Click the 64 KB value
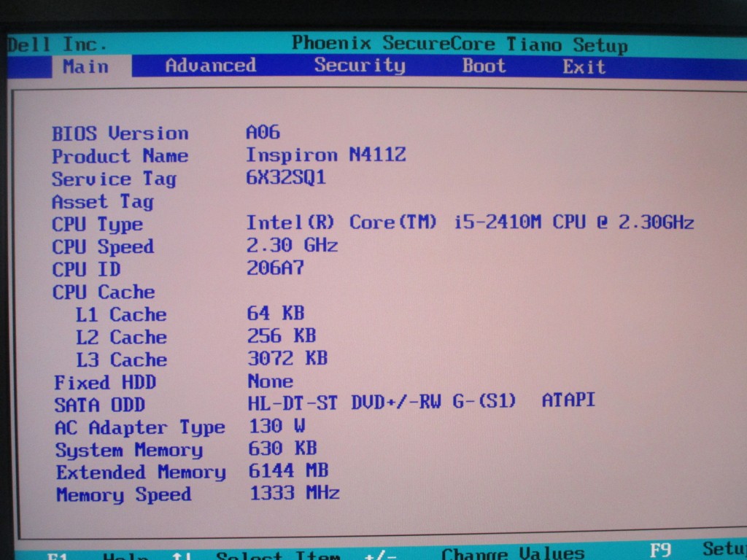 click(x=275, y=314)
